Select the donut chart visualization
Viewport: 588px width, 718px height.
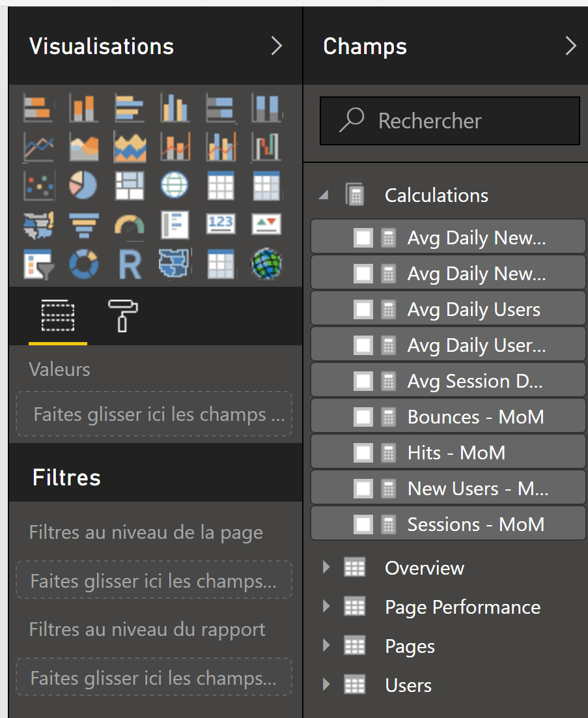click(x=83, y=265)
